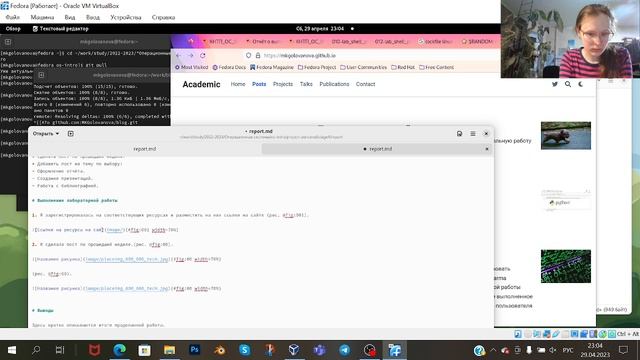Open the Справка menu in VirtualBox
The width and height of the screenshot is (640, 360).
pyautogui.click(x=163, y=18)
